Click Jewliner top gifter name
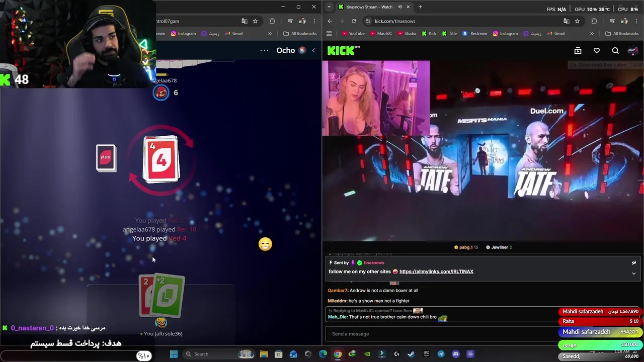This screenshot has height=362, width=644. (500, 247)
